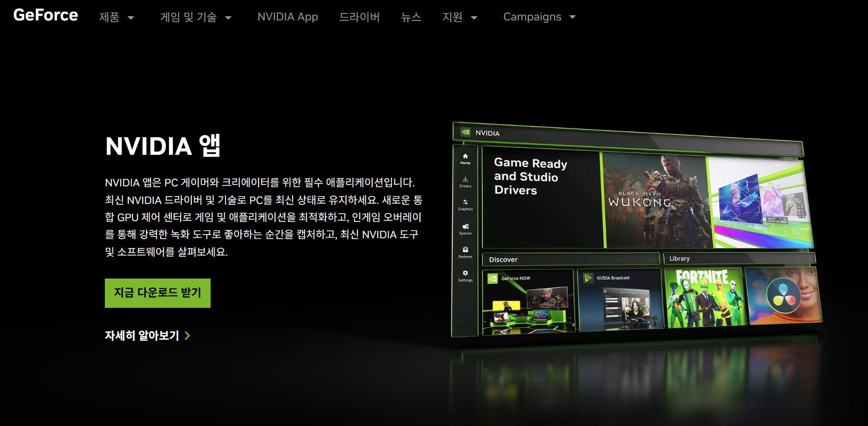The width and height of the screenshot is (868, 426).
Task: Click the Library section header
Action: 739,258
